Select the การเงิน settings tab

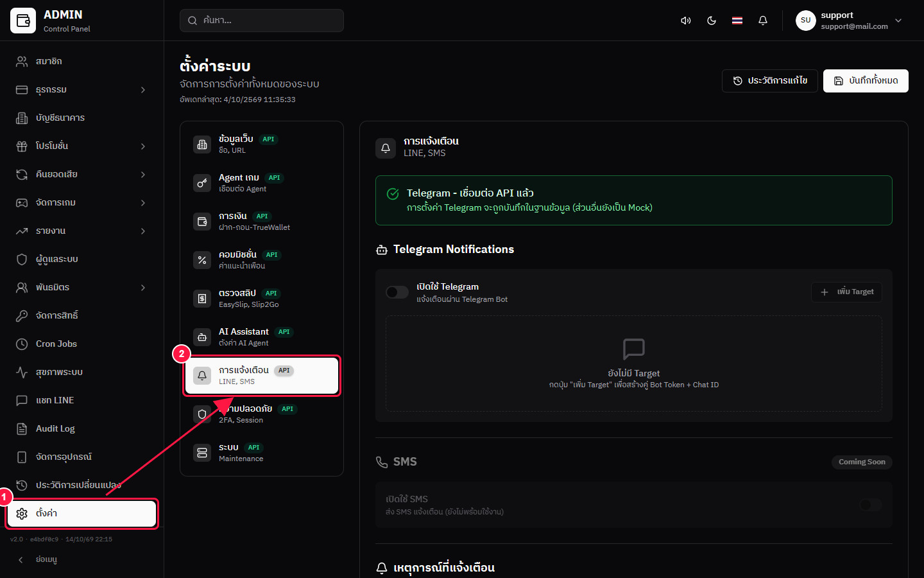click(x=262, y=222)
